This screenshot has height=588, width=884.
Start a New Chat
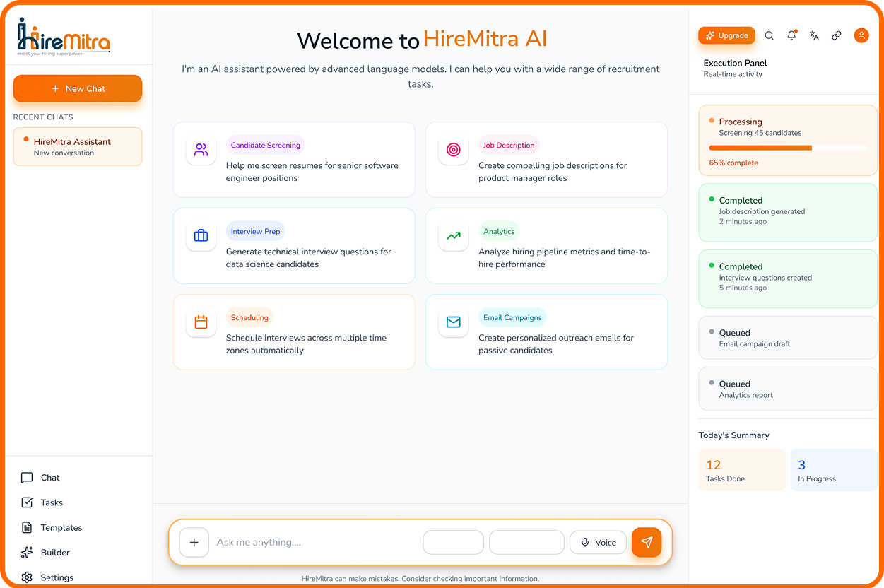[x=78, y=88]
